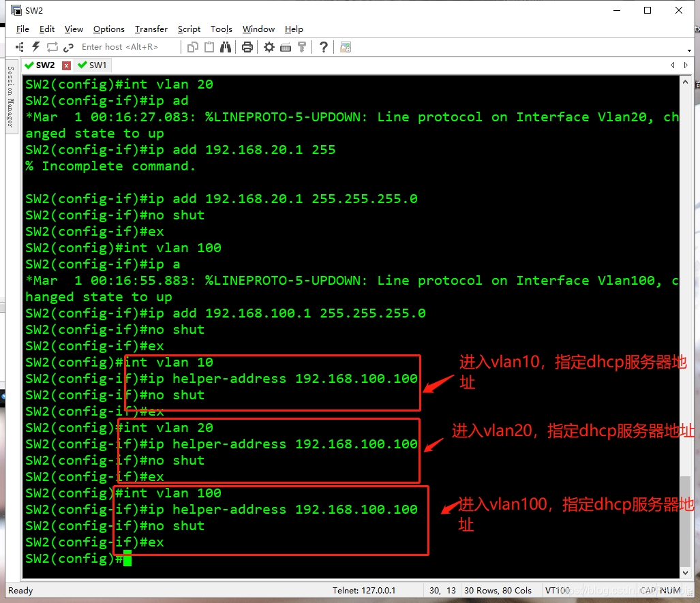Click the Reconnect icon in toolbar
This screenshot has height=603, width=700.
(52, 47)
